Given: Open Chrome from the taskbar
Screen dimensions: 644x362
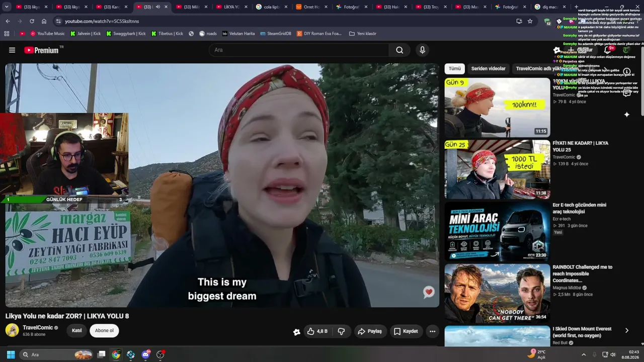Looking at the screenshot, I should coord(116,354).
